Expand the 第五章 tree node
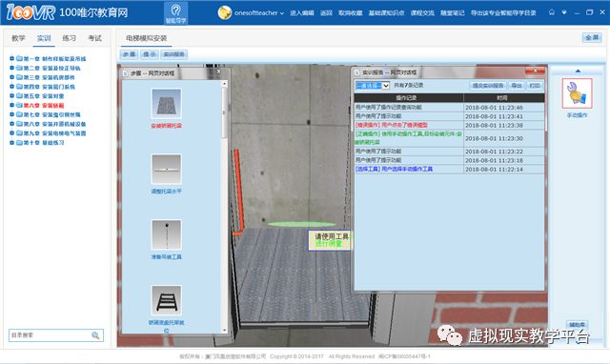Viewport: 610px width, 364px height. click(11, 96)
